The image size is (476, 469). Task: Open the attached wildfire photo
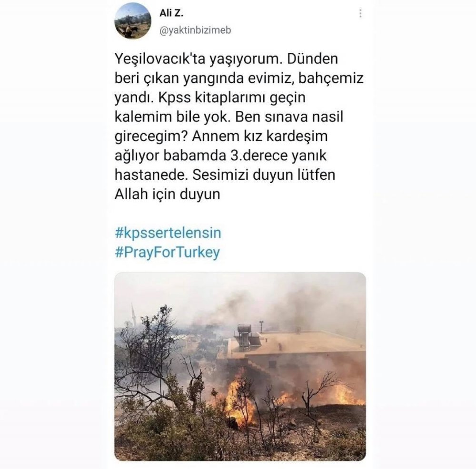(x=240, y=366)
